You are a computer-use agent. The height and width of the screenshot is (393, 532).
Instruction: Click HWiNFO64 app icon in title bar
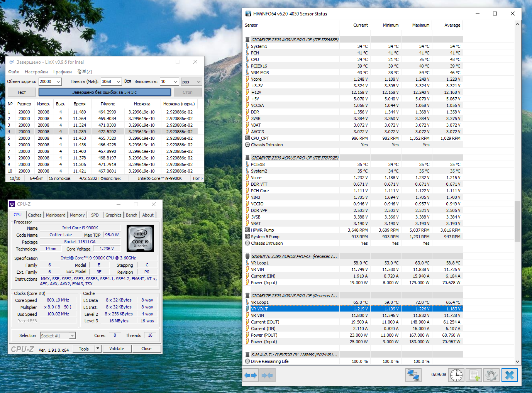click(x=248, y=14)
